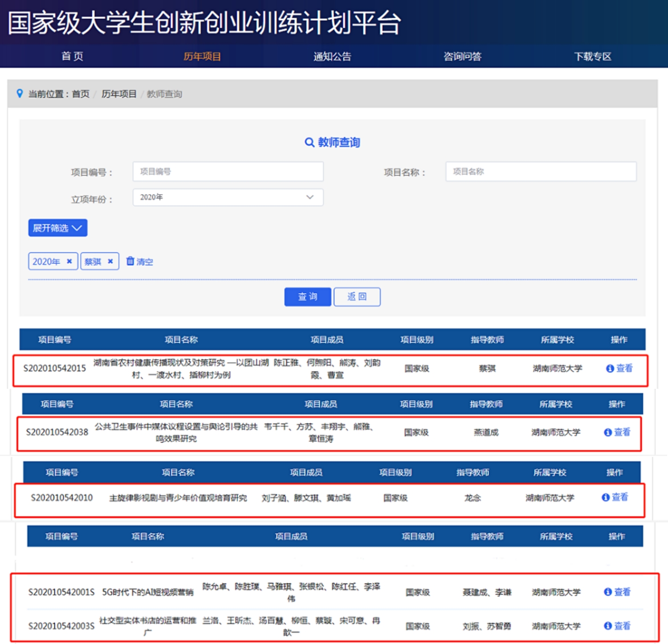This screenshot has height=644, width=668.
Task: Open the 历年项目 navigation tab
Action: coord(202,57)
